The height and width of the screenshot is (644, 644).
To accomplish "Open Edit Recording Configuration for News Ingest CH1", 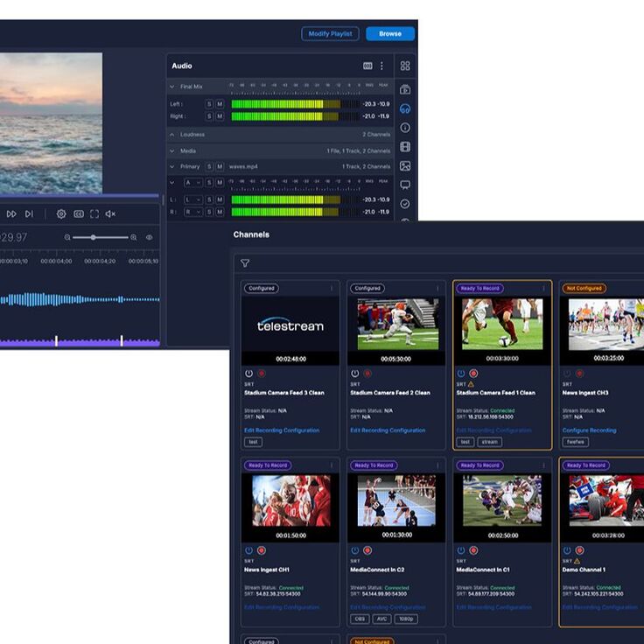I will pyautogui.click(x=282, y=607).
